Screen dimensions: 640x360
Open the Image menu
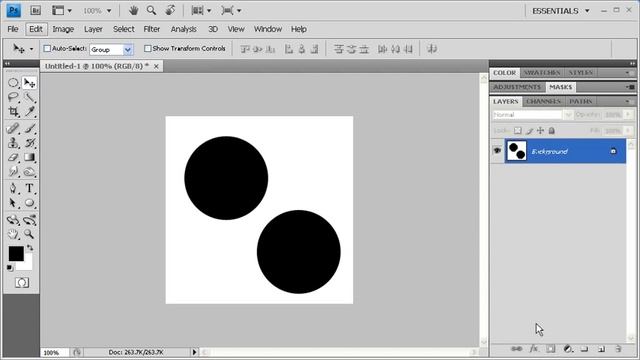tap(63, 29)
